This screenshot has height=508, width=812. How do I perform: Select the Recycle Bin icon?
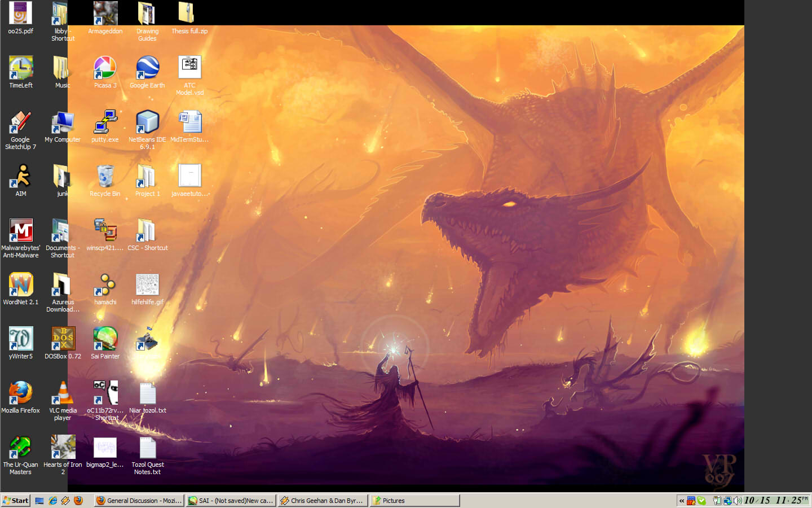pos(105,177)
